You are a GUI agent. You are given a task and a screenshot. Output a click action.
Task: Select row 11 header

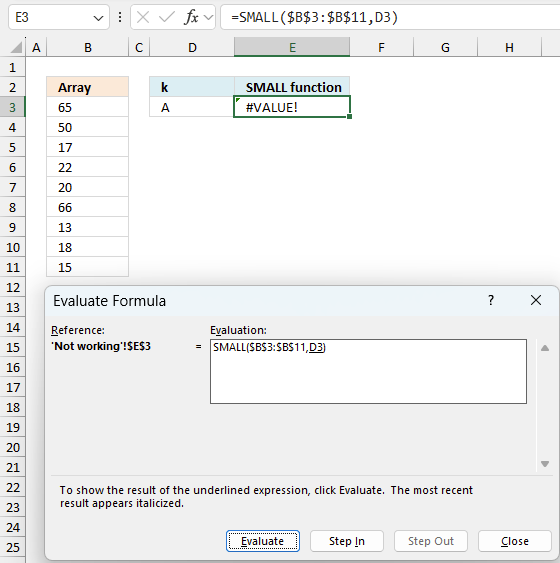point(13,267)
